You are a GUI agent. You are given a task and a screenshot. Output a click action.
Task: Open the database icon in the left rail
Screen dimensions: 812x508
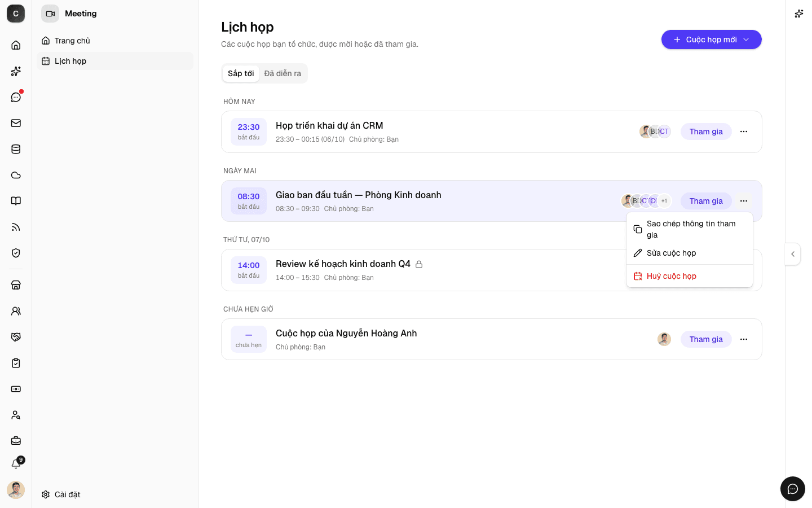16,149
